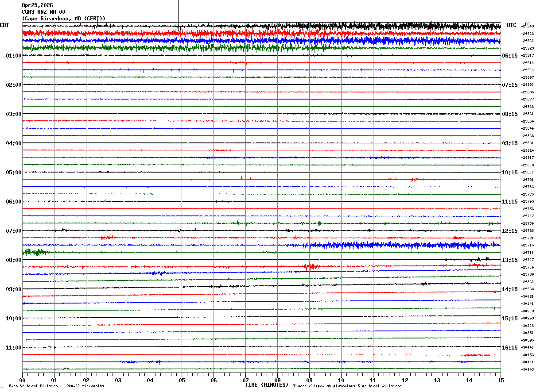The height and width of the screenshot is (392, 536).
Task: Click the DC offset value '-30141'
Action: 528,304
